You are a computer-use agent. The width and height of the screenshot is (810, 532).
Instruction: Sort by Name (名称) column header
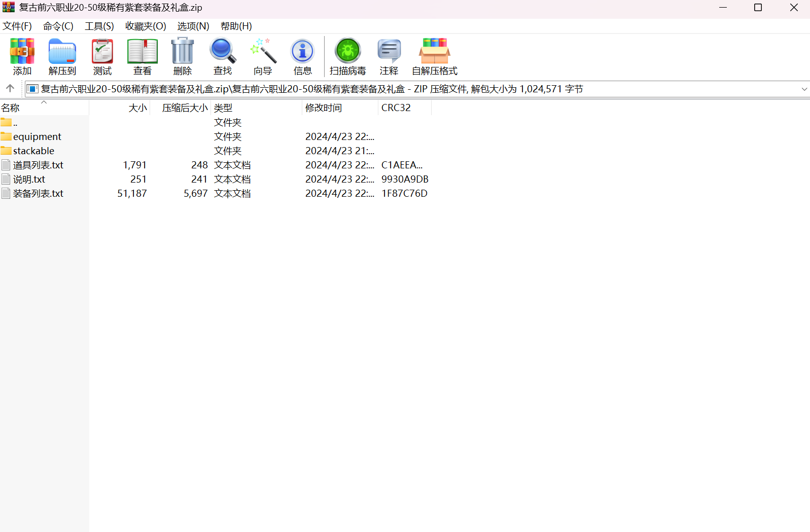point(44,108)
